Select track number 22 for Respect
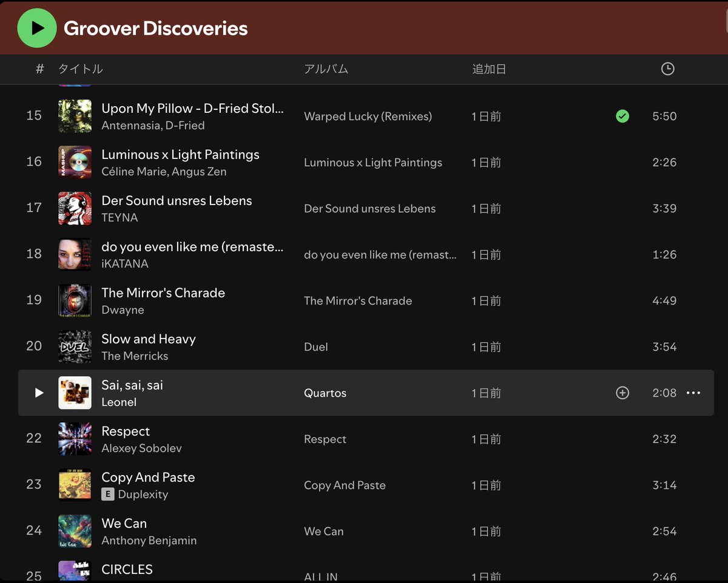This screenshot has width=728, height=583. pos(34,439)
